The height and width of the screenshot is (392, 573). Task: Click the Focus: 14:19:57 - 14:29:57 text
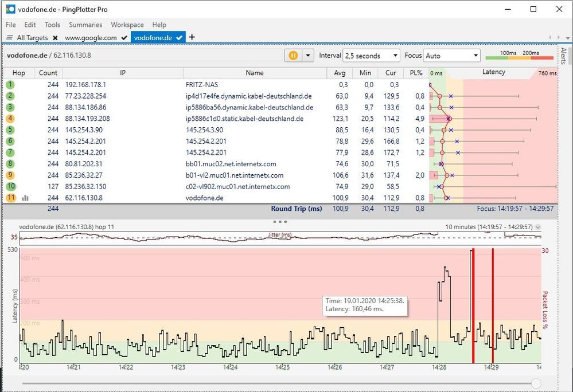click(515, 209)
